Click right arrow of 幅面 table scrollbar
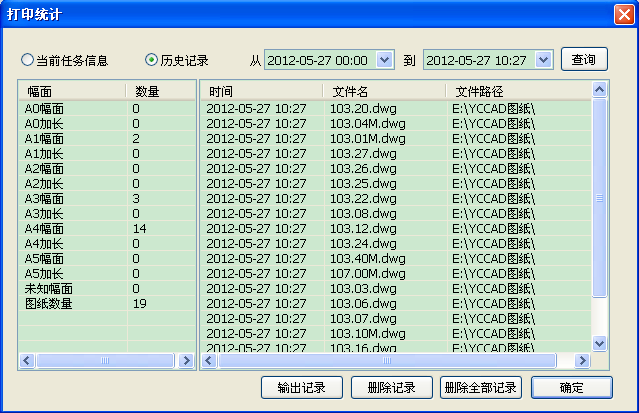Image resolution: width=639 pixels, height=413 pixels. pos(186,360)
